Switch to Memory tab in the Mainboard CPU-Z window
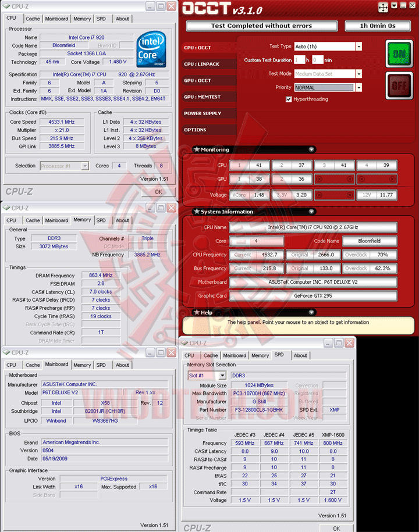This screenshot has width=419, height=532. [82, 365]
